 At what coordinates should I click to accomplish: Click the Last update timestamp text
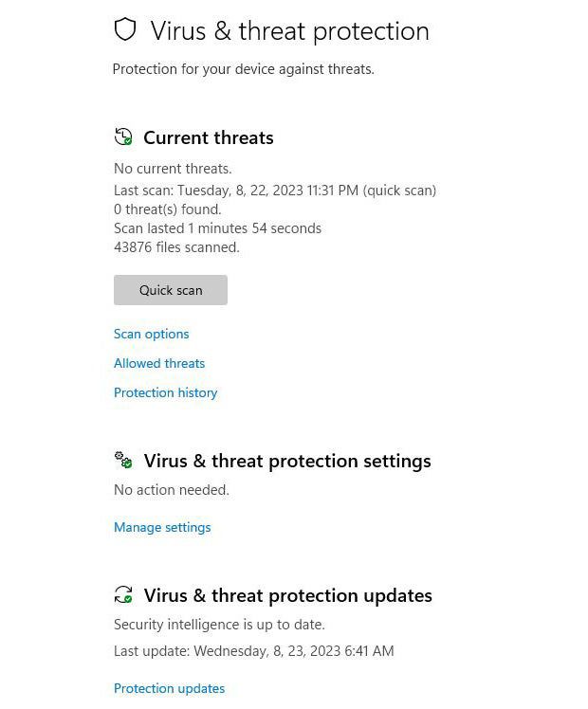tap(254, 651)
